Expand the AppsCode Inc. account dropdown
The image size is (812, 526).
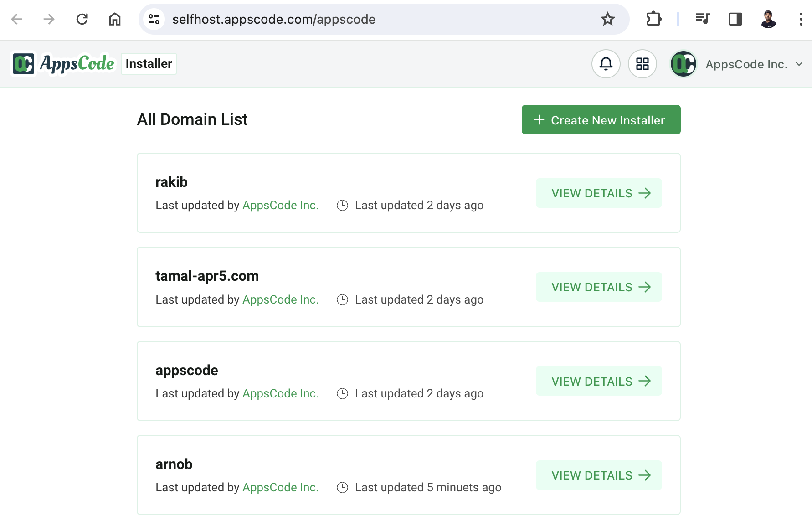click(799, 64)
